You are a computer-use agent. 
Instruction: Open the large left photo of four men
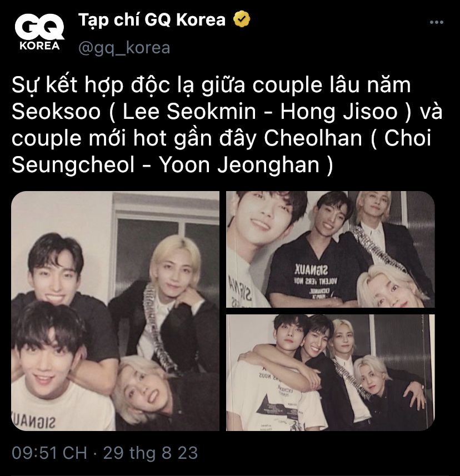click(x=115, y=311)
